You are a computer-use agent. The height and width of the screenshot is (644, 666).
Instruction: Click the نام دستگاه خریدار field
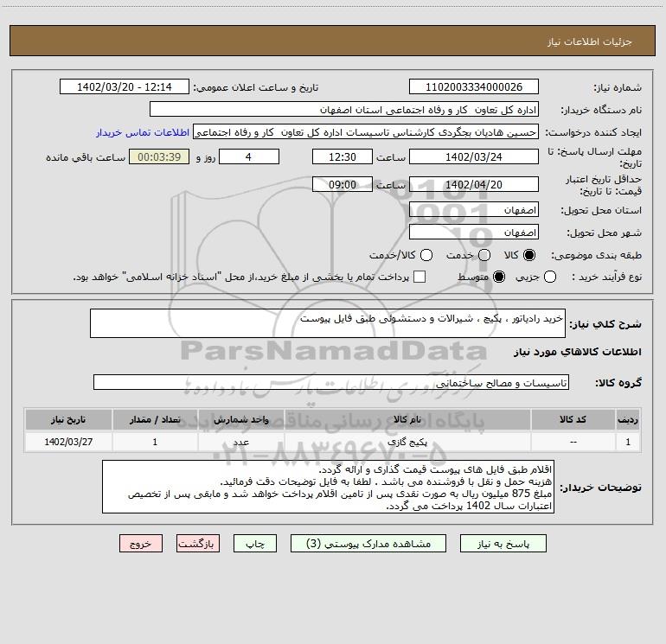pos(344,110)
